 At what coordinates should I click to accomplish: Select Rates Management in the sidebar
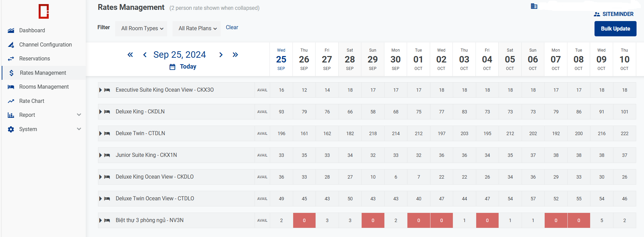click(x=43, y=73)
